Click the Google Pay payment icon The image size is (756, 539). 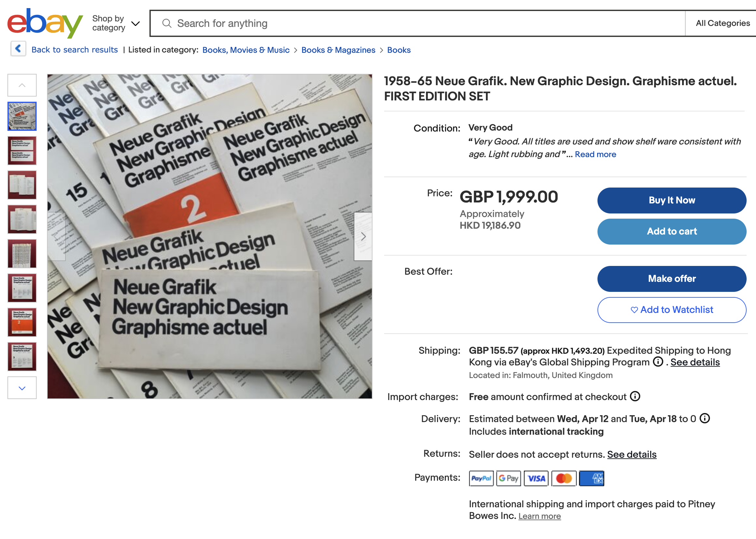509,479
